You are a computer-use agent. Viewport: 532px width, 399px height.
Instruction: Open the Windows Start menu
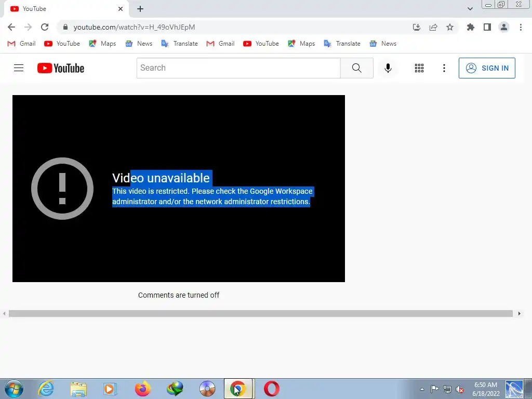click(14, 389)
